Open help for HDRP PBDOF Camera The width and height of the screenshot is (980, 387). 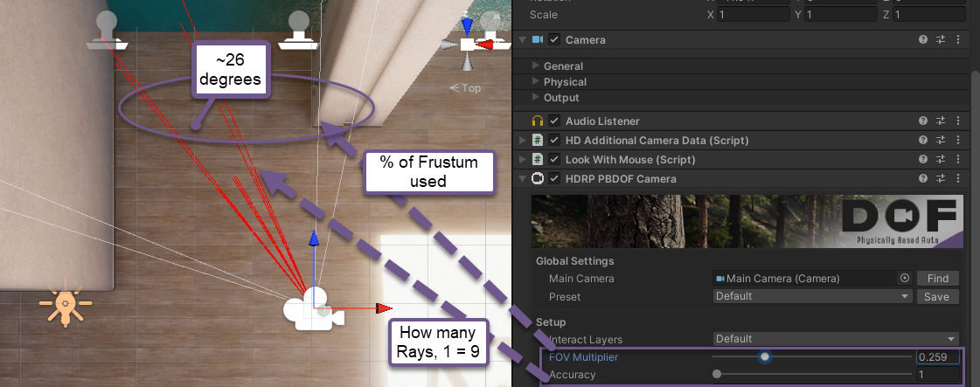tap(923, 178)
